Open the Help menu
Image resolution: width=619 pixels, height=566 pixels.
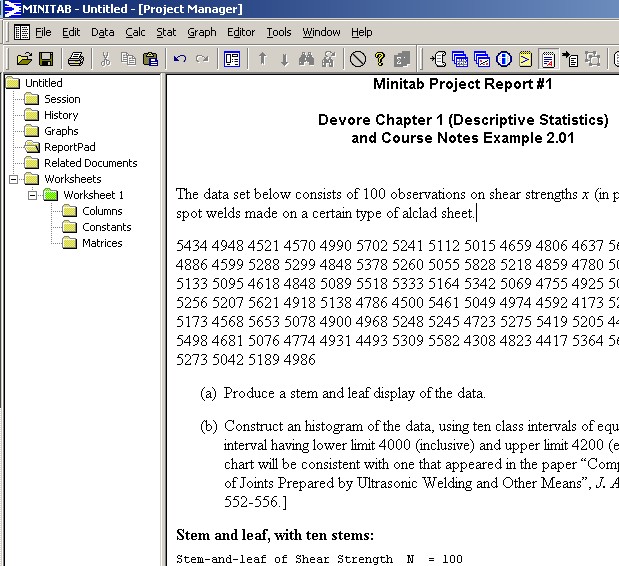362,32
